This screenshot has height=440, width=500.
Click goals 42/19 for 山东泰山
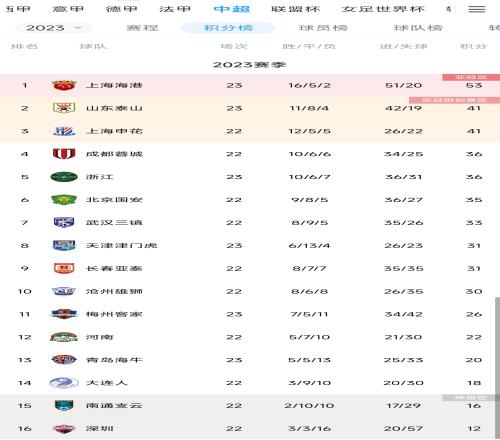coord(403,108)
